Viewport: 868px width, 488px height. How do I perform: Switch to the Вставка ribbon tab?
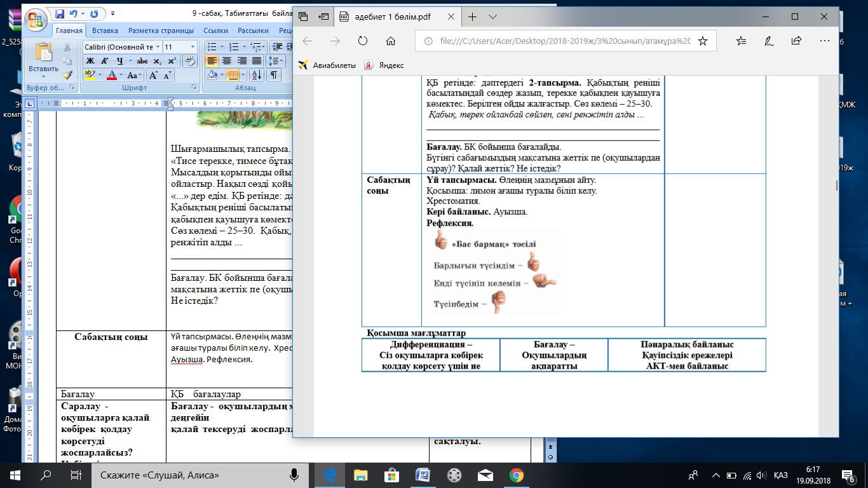point(105,30)
